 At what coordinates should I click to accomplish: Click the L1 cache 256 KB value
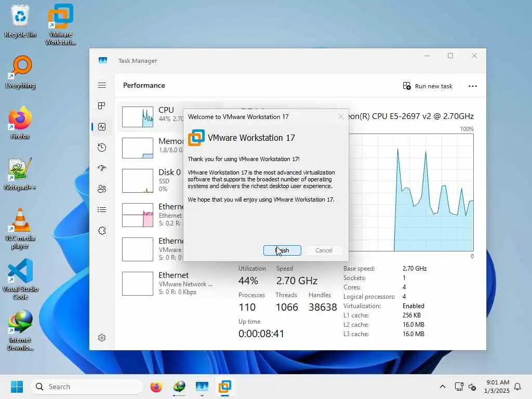point(411,315)
